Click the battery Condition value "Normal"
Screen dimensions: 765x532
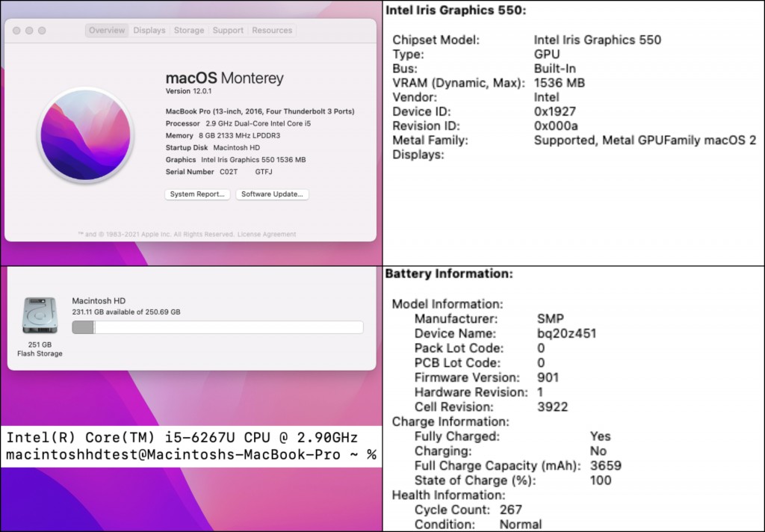click(521, 525)
